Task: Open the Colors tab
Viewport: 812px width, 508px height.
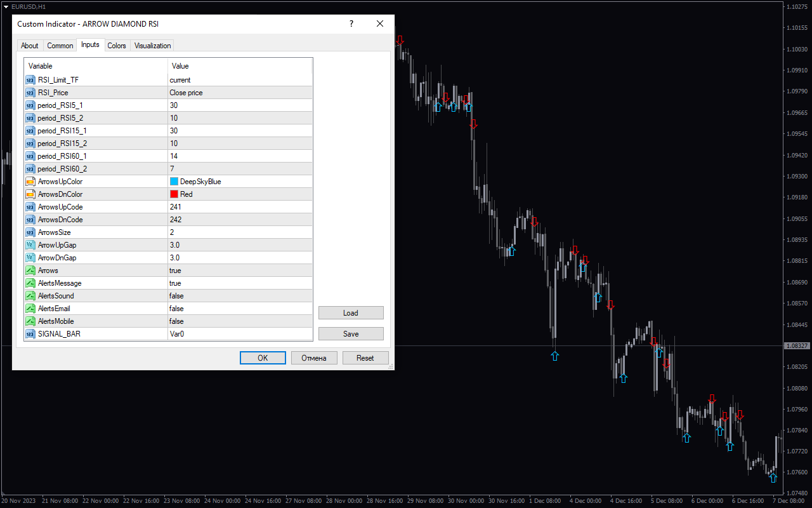Action: [117, 46]
